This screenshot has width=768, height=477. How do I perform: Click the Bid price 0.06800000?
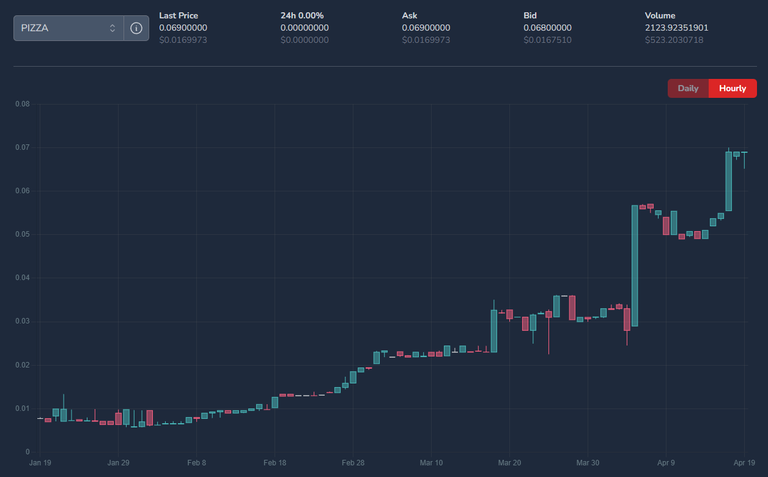547,28
